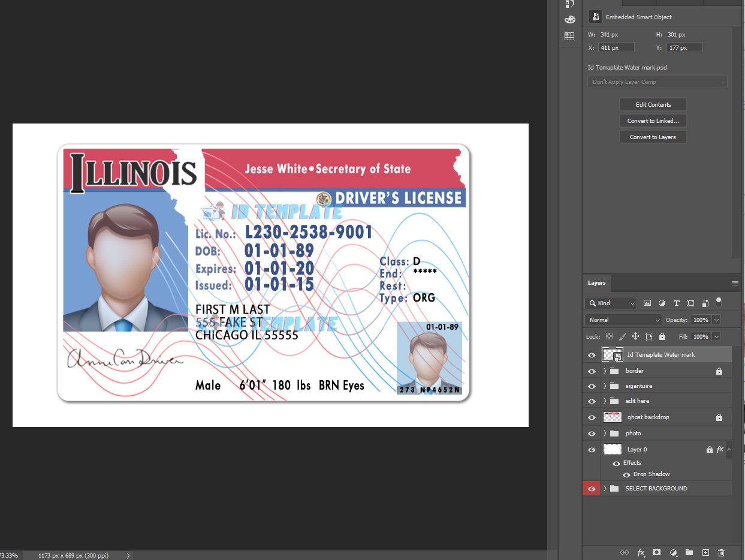Expand the border group
This screenshot has width=745, height=560.
coord(605,371)
